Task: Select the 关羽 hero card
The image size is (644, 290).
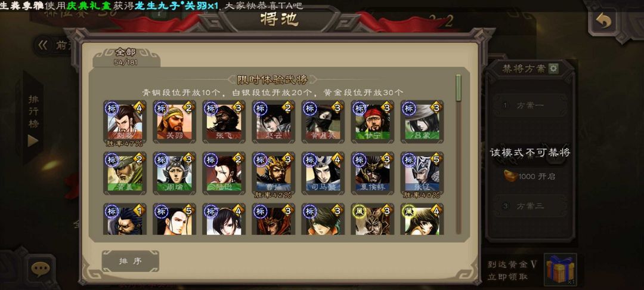Action: [174, 122]
